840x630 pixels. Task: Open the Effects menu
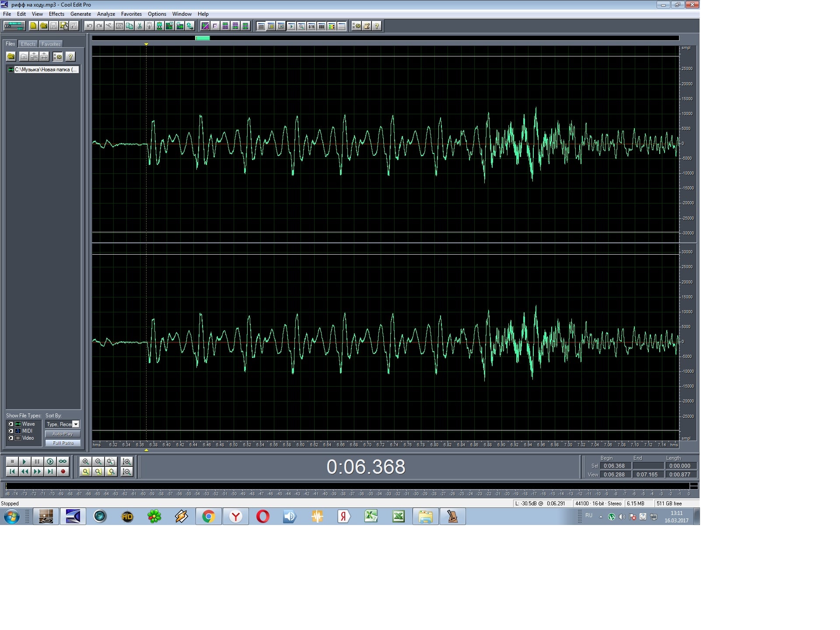click(x=56, y=14)
